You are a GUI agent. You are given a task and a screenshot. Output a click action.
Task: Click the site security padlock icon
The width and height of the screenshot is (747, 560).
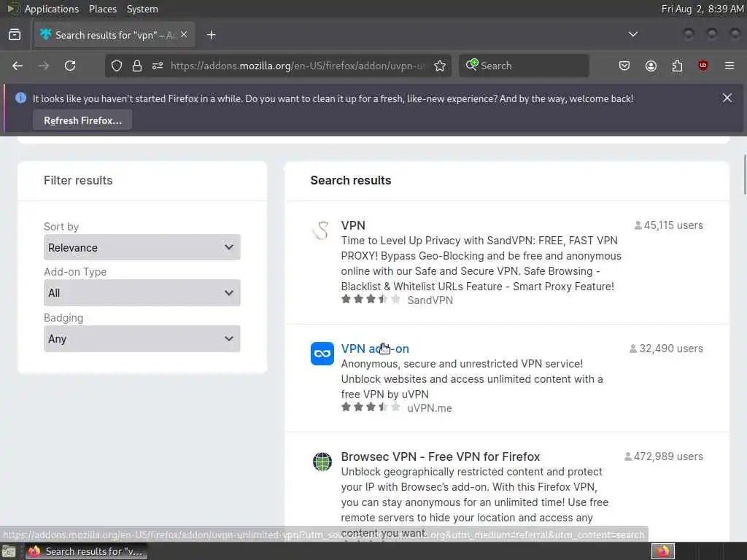point(137,66)
